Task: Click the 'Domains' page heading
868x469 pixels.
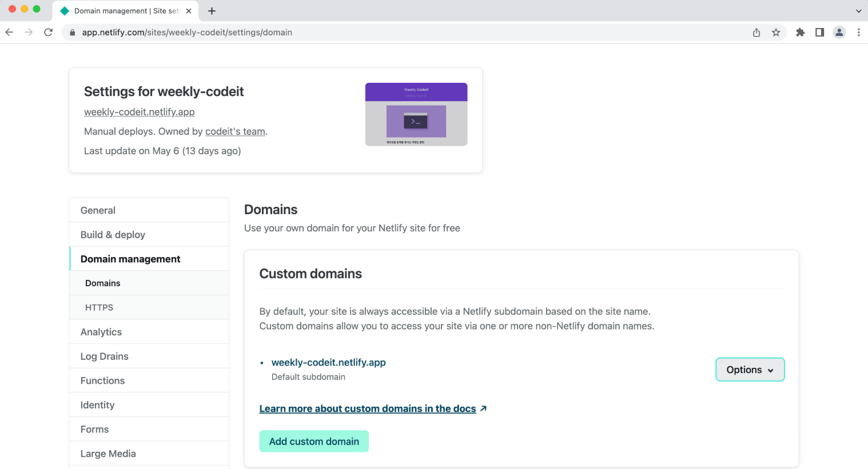Action: pos(271,210)
